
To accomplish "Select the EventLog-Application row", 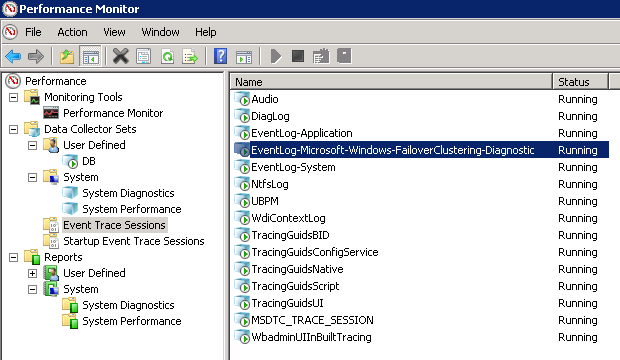I will click(x=421, y=133).
